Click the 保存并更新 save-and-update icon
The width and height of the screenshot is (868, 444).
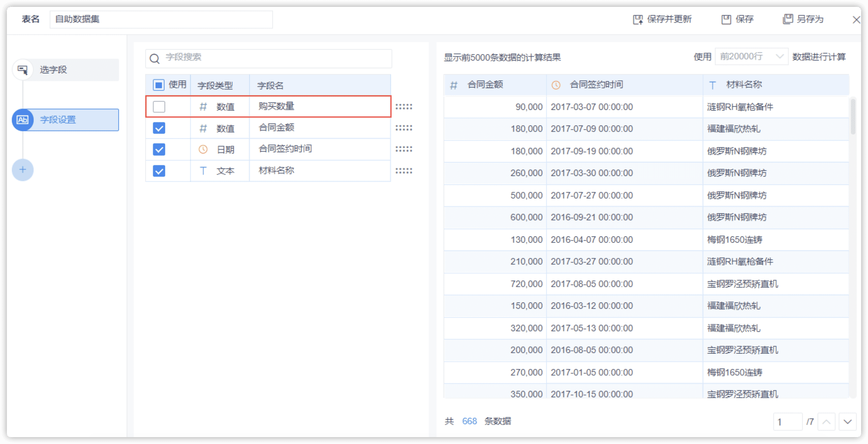tap(638, 20)
